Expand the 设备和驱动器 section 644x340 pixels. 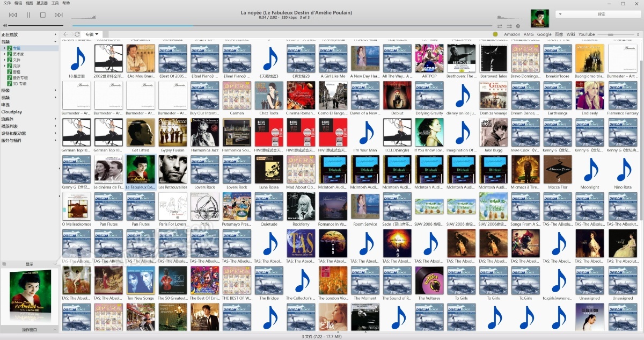coord(55,133)
